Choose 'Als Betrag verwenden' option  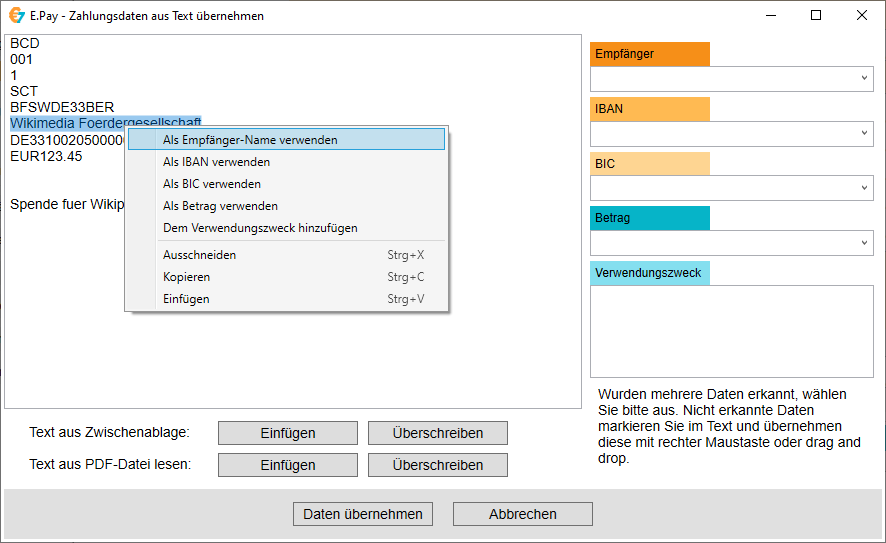(220, 206)
